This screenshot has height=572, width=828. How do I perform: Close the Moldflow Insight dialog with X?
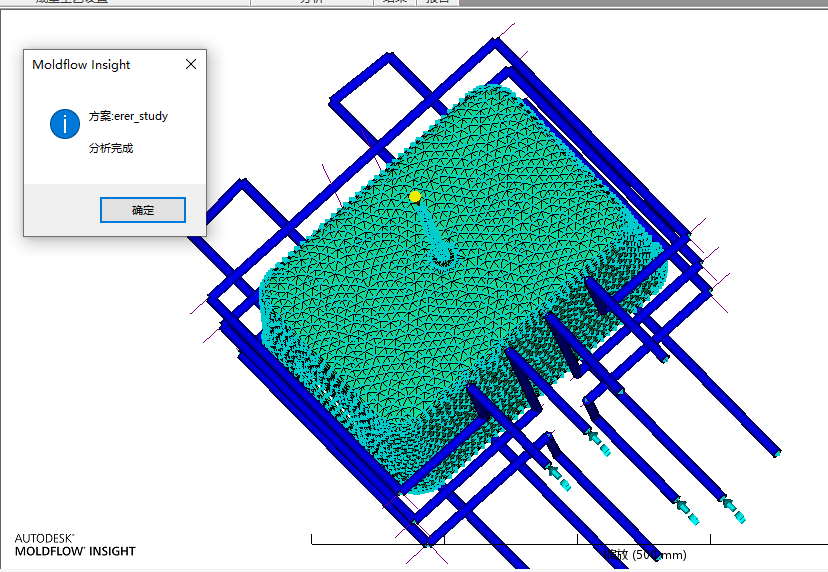pyautogui.click(x=191, y=64)
